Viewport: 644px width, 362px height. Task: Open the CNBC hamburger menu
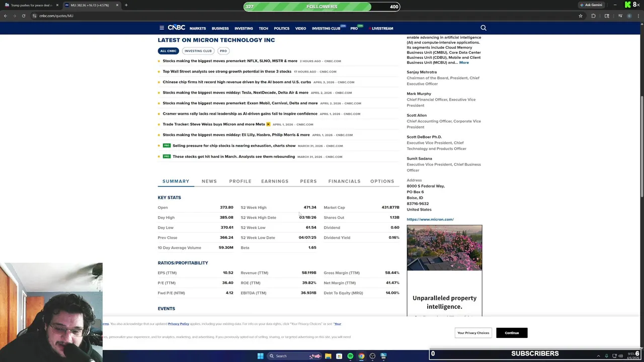[x=162, y=28]
